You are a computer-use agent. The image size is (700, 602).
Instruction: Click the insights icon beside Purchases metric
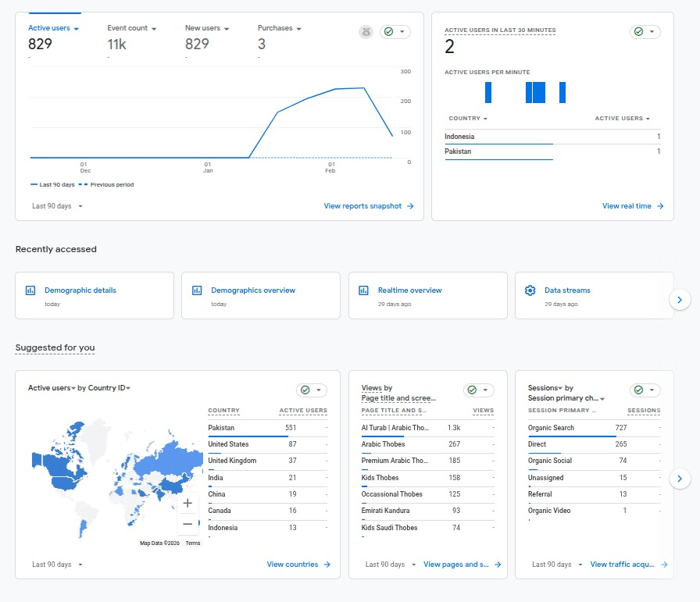tap(366, 32)
